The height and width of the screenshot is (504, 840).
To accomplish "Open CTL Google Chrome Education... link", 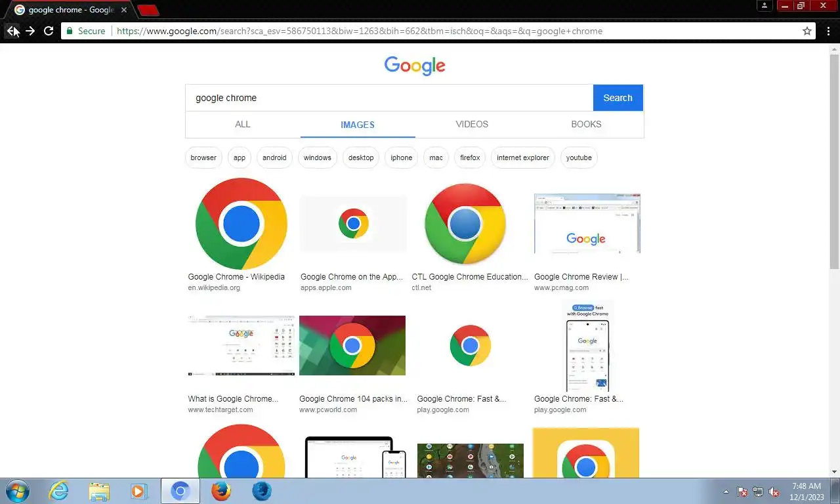I will point(470,277).
